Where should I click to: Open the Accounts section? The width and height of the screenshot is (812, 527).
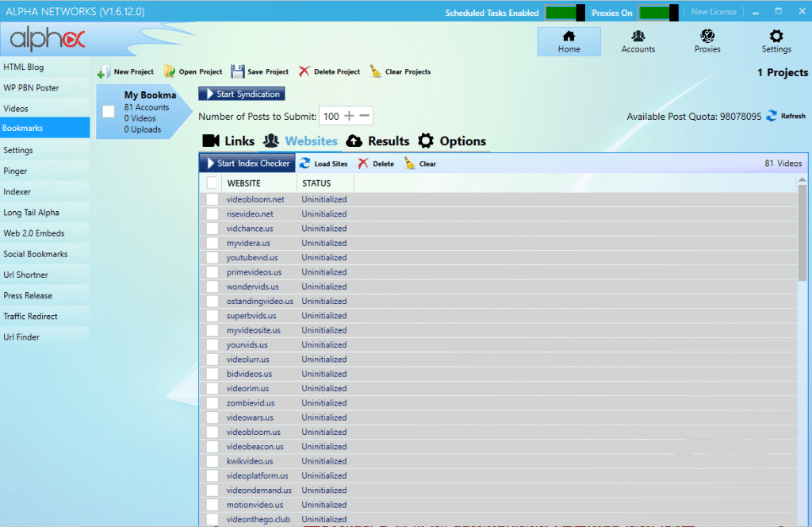coord(638,41)
